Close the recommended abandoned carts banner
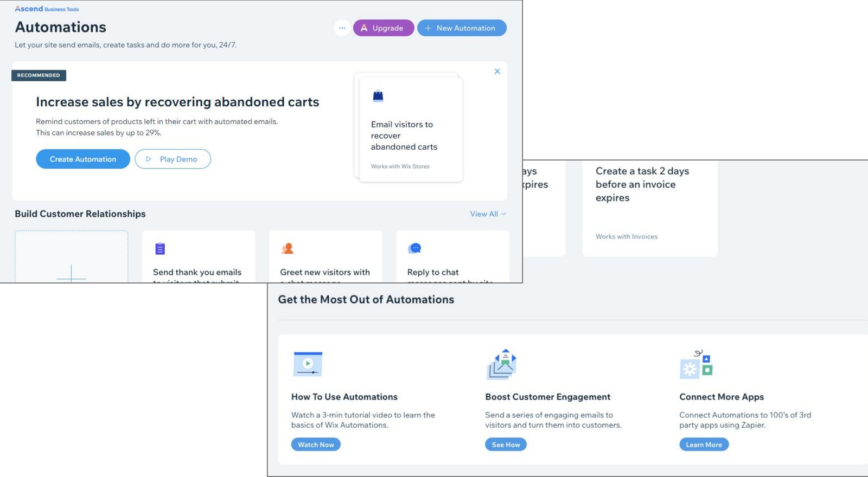Image resolution: width=868 pixels, height=477 pixels. [x=497, y=72]
